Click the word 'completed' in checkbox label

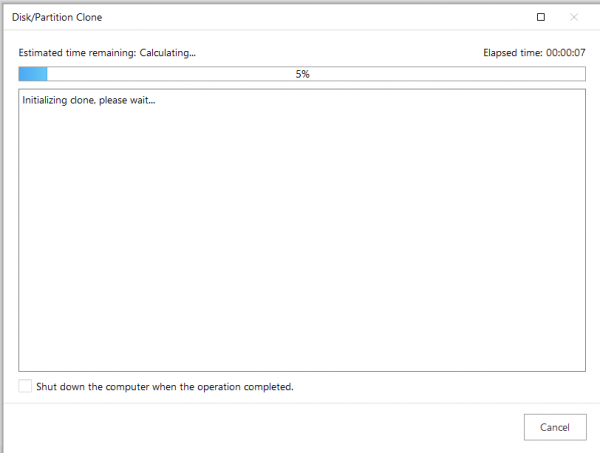(267, 387)
